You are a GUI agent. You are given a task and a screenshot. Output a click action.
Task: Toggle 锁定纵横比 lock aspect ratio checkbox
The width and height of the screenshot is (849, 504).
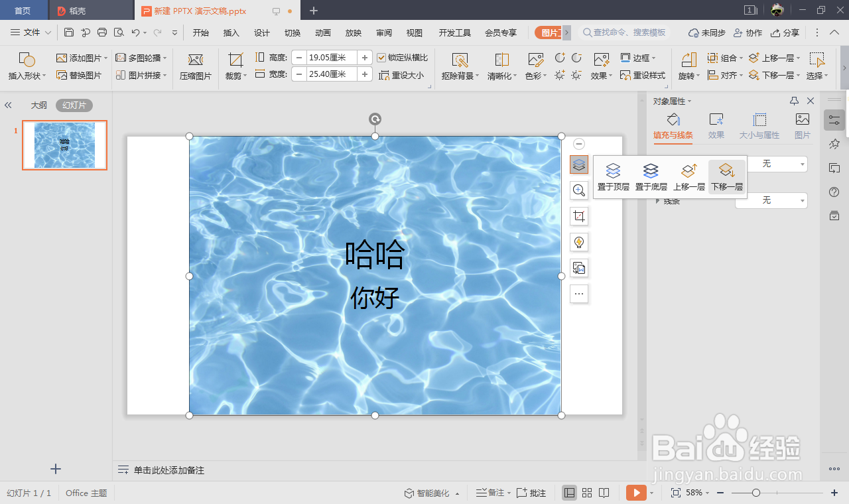381,58
